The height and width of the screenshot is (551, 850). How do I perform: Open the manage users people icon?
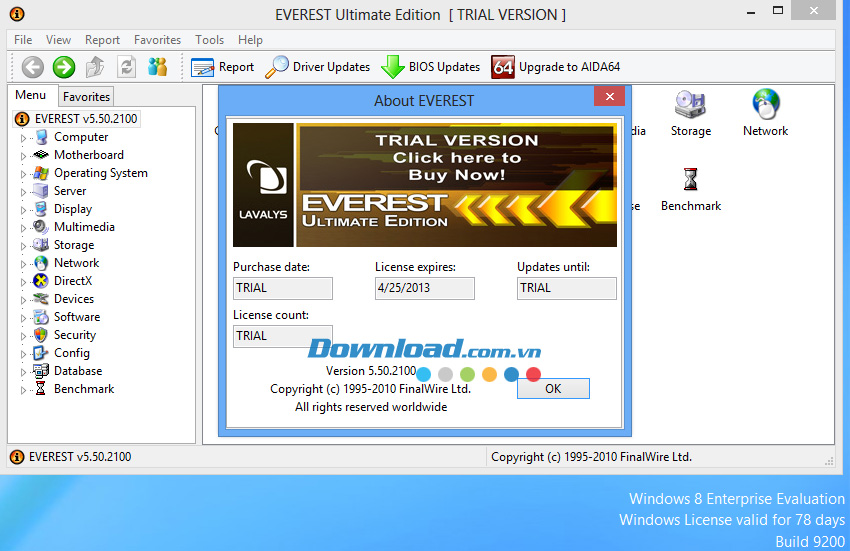tap(158, 67)
